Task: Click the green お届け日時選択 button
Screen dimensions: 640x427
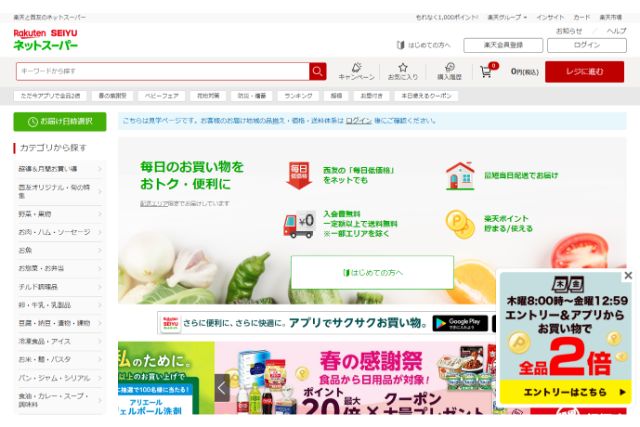Action: click(59, 121)
